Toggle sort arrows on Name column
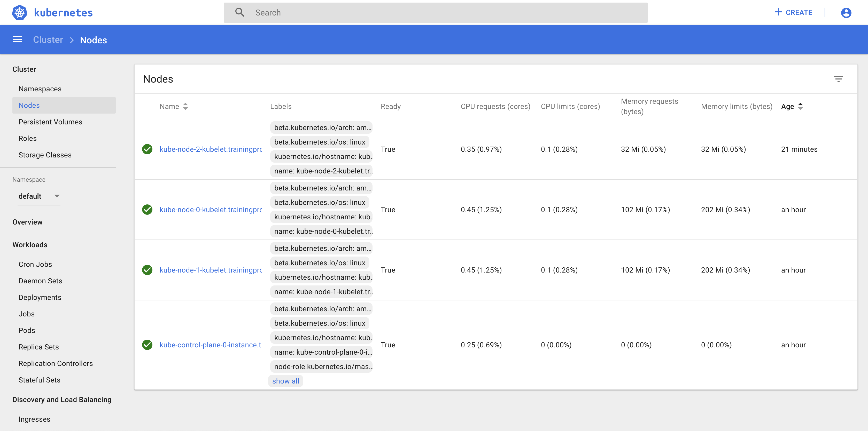Viewport: 868px width, 431px height. [185, 106]
